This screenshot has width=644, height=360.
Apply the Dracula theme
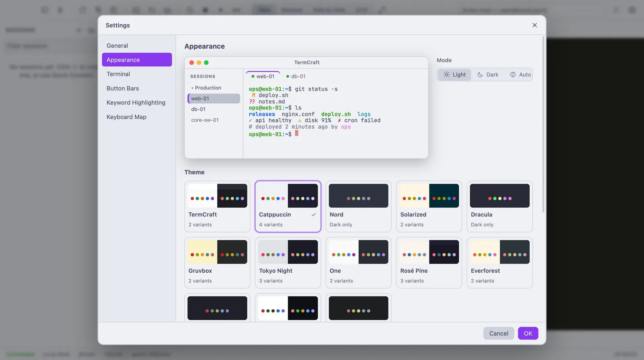point(500,206)
